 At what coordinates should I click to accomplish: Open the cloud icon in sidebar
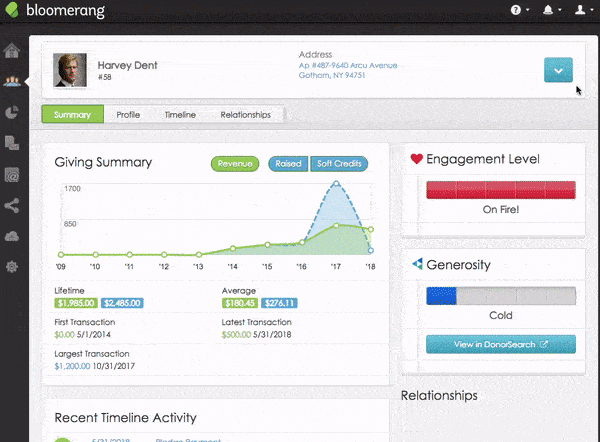[13, 236]
